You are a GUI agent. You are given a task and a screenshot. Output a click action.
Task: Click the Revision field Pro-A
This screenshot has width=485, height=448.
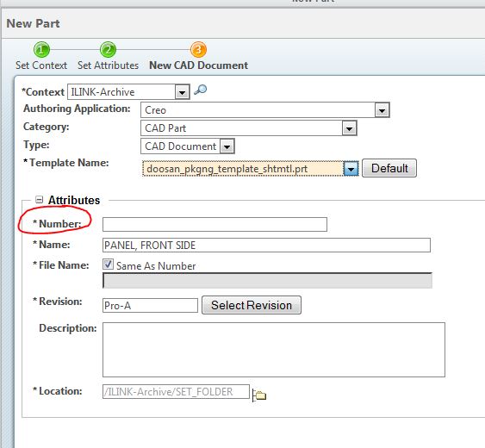[x=150, y=305]
